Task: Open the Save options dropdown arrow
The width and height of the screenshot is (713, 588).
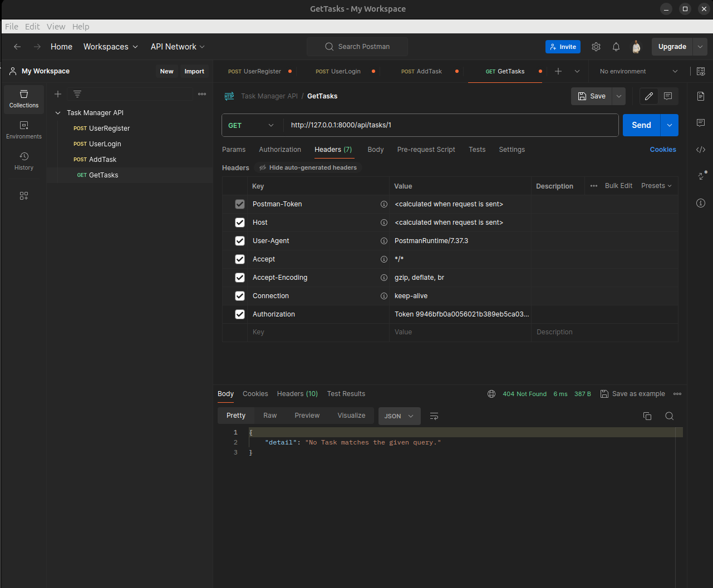Action: 619,96
